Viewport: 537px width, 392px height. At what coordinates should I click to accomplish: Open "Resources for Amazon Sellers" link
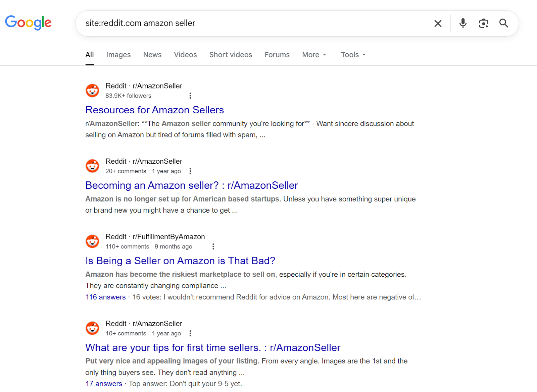pyautogui.click(x=154, y=110)
